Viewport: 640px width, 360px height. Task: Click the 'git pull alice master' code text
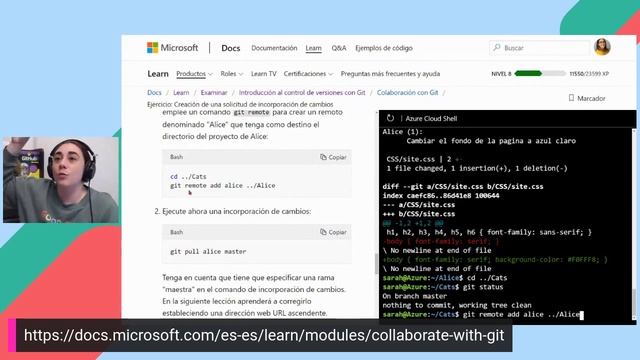click(x=208, y=252)
